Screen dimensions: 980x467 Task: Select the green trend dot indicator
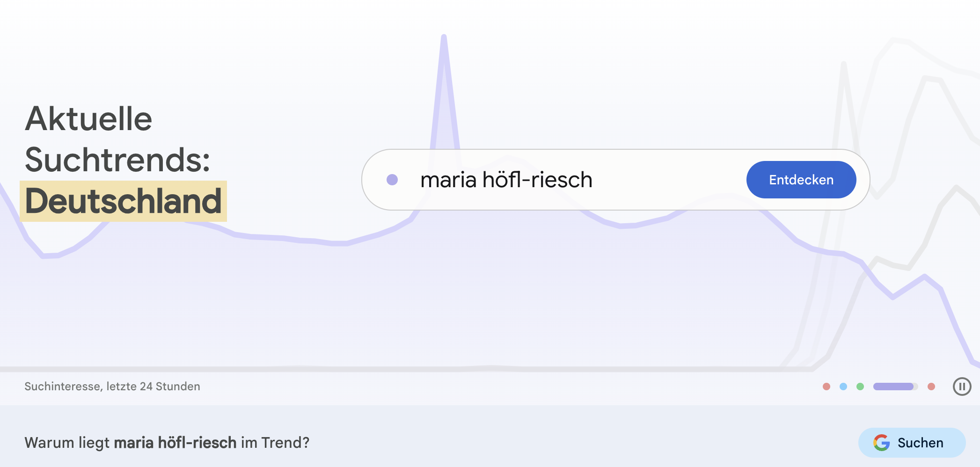click(x=861, y=386)
